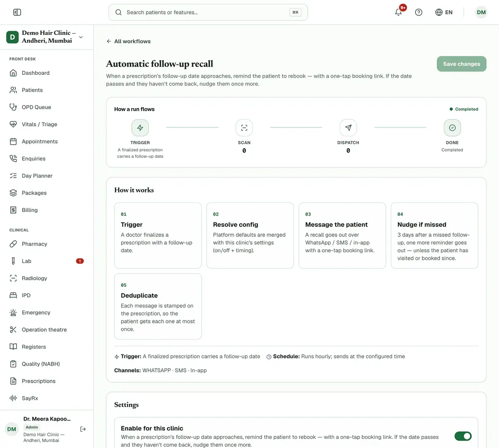
Task: Click the Registers book icon
Action: (13, 347)
